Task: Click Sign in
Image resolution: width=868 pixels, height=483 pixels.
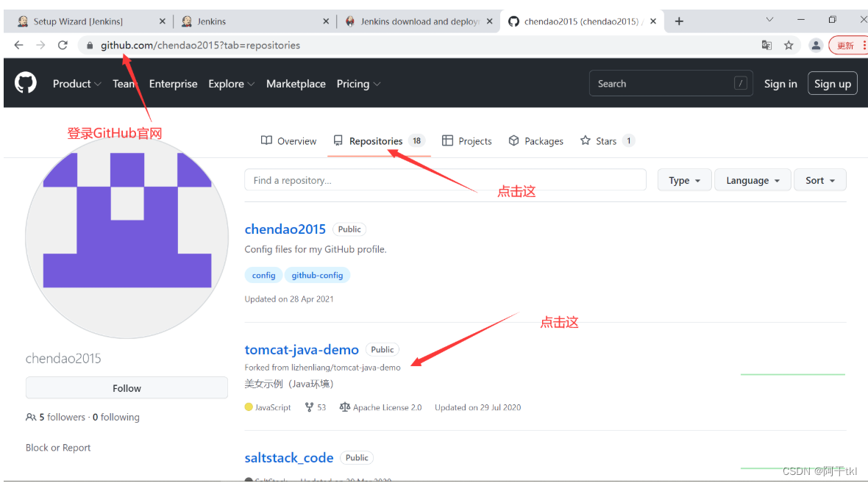Action: (780, 84)
